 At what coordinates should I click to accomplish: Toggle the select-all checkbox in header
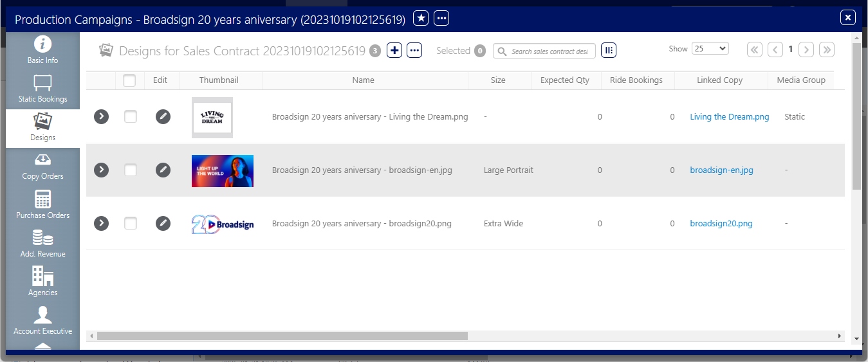[x=129, y=80]
